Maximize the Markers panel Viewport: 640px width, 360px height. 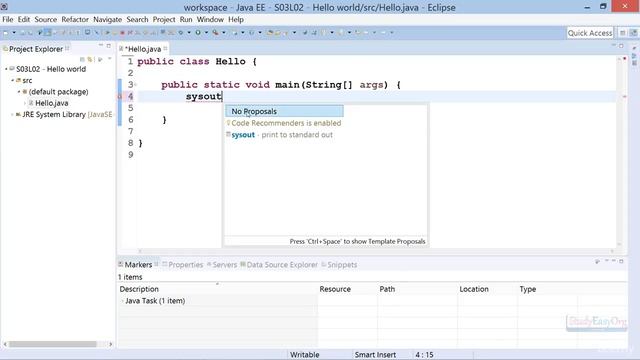[x=621, y=261]
